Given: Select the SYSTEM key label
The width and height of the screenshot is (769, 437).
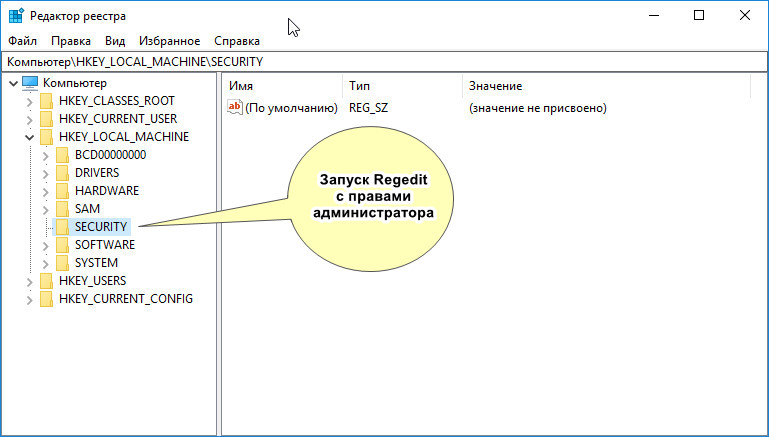Looking at the screenshot, I should 96,263.
